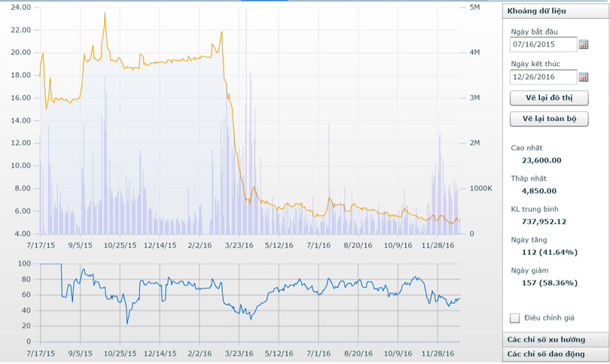Open the end date calendar picker
The image size is (610, 364).
tap(584, 77)
